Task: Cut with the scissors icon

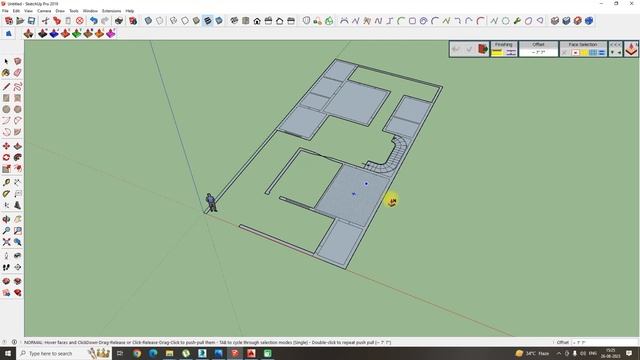Action: click(x=45, y=20)
